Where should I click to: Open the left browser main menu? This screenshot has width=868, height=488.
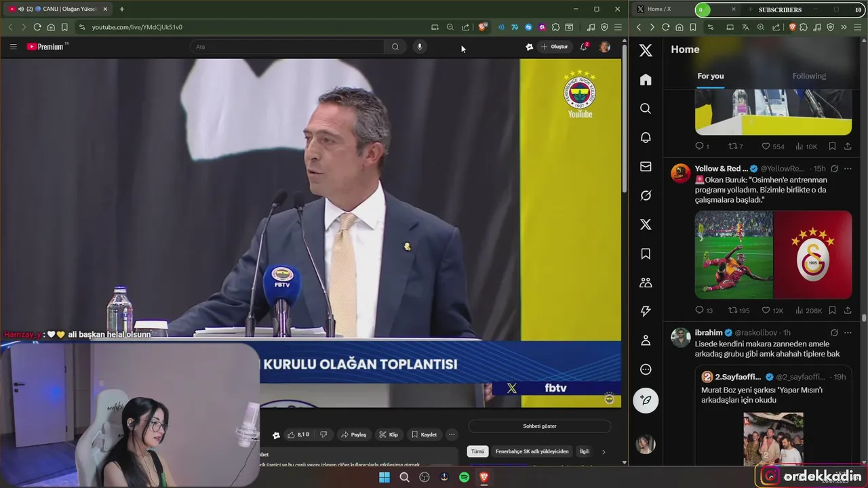618,27
